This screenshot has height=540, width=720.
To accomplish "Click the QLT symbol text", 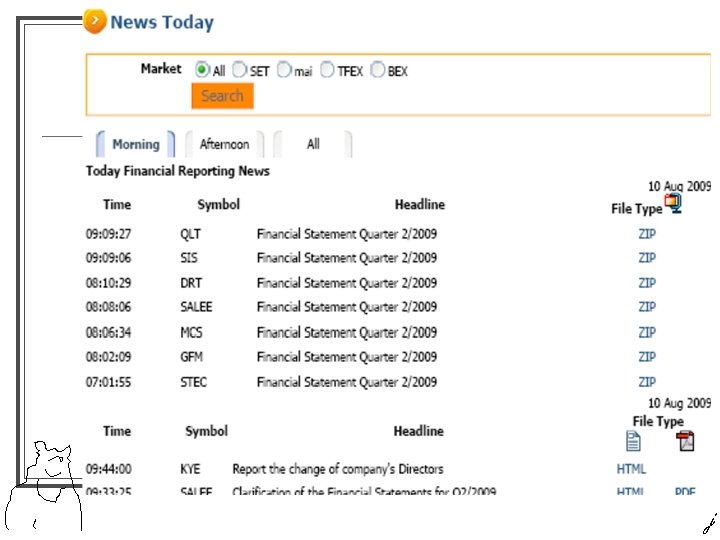I will 190,234.
